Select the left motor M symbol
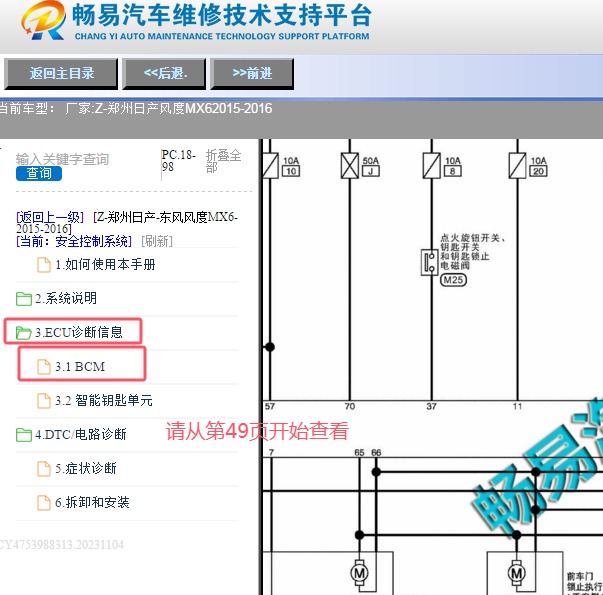 pos(360,573)
